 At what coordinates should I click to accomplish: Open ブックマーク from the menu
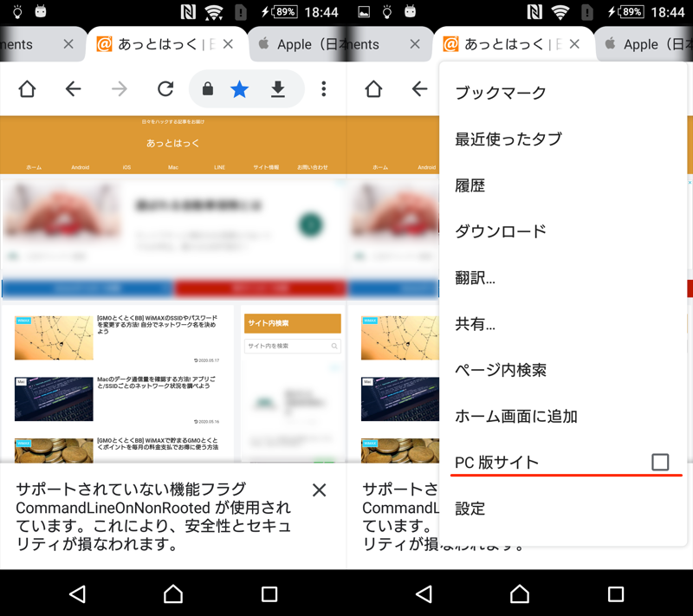(x=501, y=93)
